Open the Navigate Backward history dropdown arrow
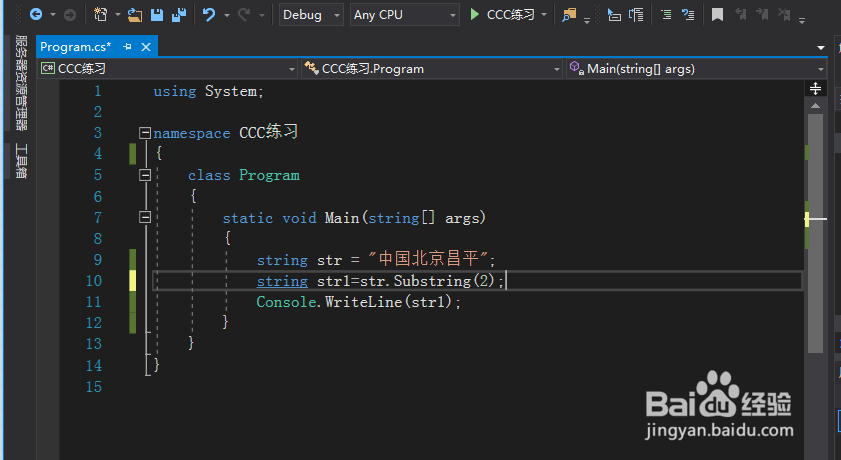 tap(53, 15)
